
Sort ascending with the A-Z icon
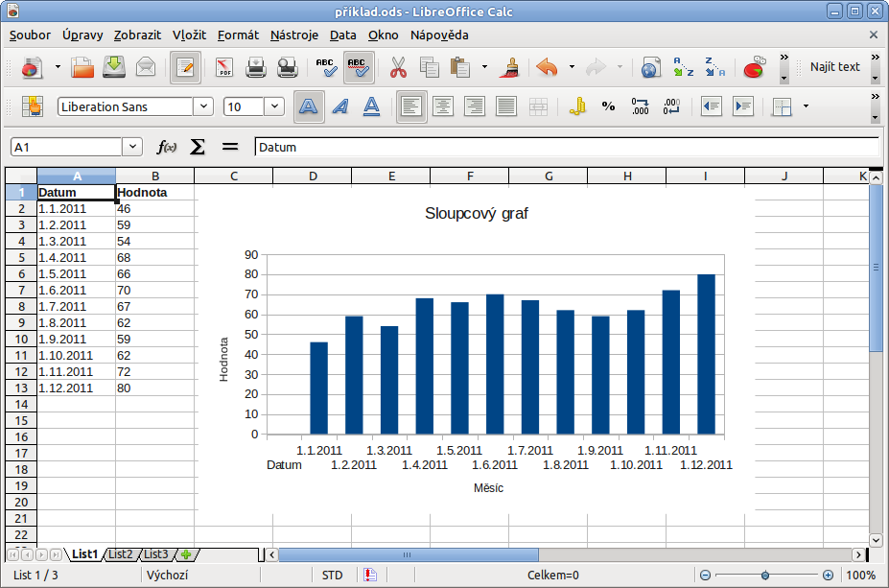683,67
